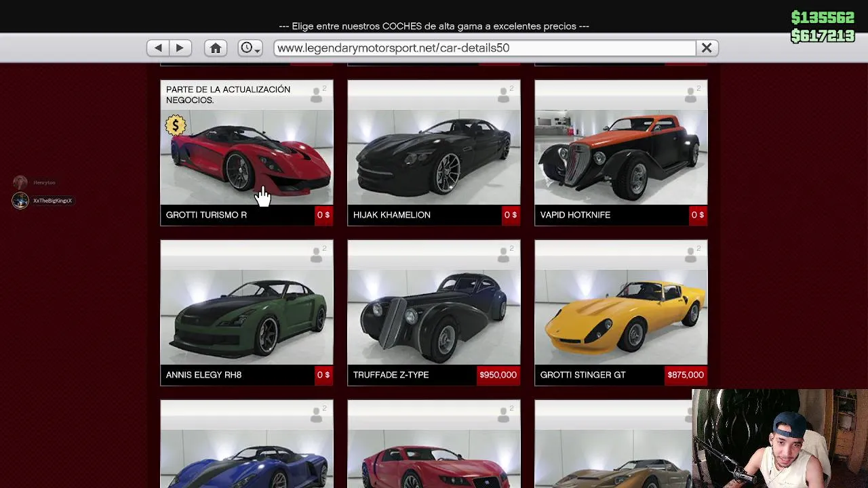Click the seats icon on the blue car card

[317, 414]
